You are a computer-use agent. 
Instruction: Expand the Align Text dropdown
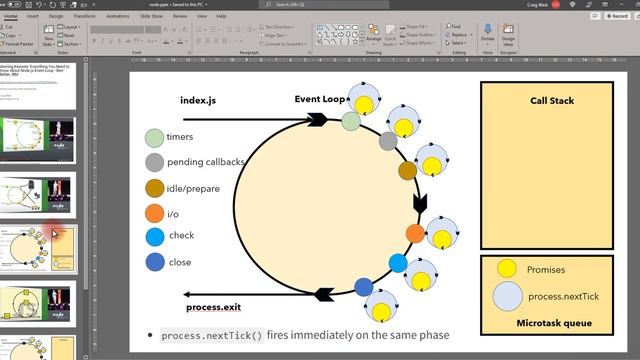coord(273,36)
